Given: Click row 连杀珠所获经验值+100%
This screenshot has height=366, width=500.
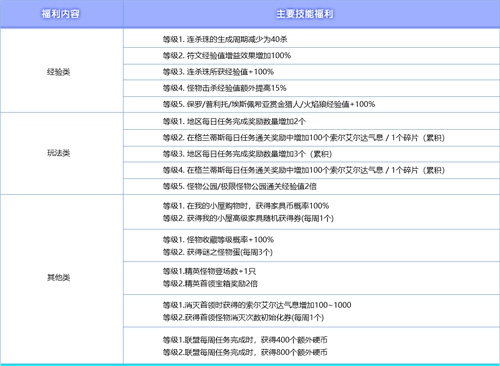Looking at the screenshot, I should coord(311,72).
